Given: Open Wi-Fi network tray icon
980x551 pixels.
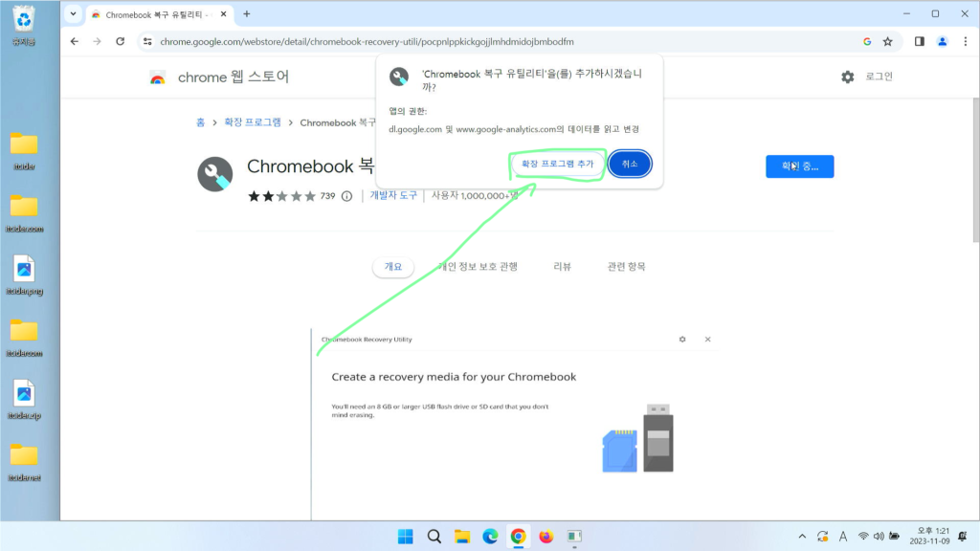Looking at the screenshot, I should click(863, 536).
